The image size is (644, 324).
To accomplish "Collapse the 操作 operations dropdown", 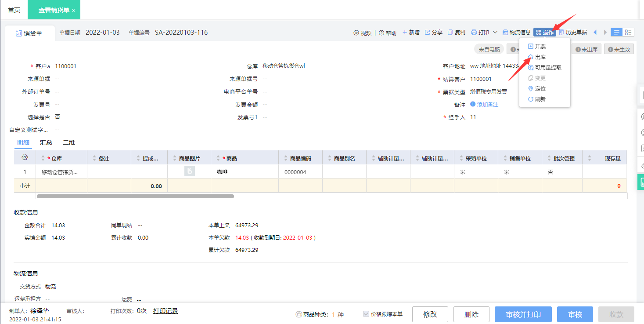I will coord(545,33).
